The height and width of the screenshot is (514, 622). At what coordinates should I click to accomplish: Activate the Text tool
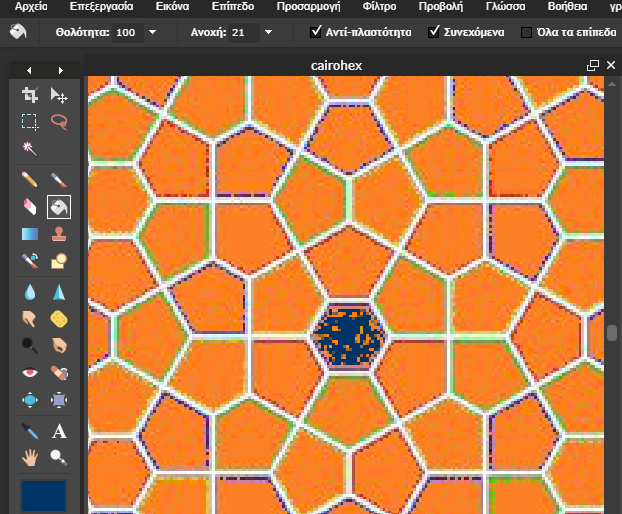click(59, 431)
